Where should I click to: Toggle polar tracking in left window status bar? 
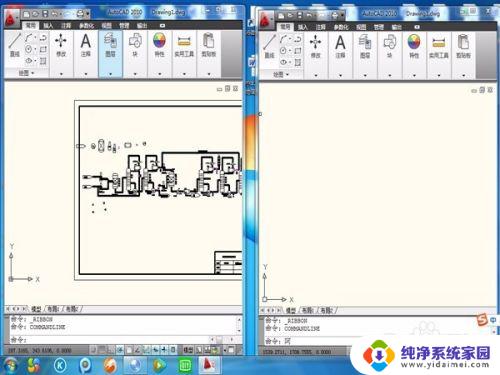tap(120, 350)
